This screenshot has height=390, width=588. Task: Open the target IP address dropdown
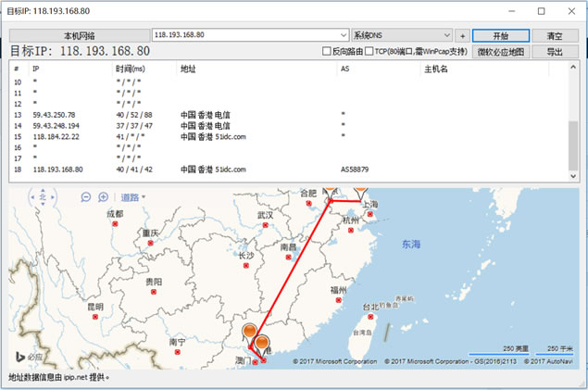343,35
